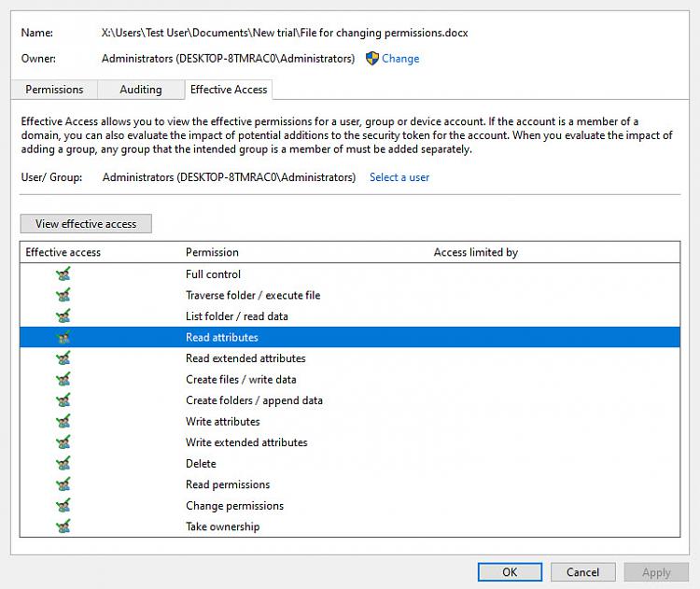Viewport: 700px width, 589px height.
Task: Click the Select a user link
Action: pos(399,177)
